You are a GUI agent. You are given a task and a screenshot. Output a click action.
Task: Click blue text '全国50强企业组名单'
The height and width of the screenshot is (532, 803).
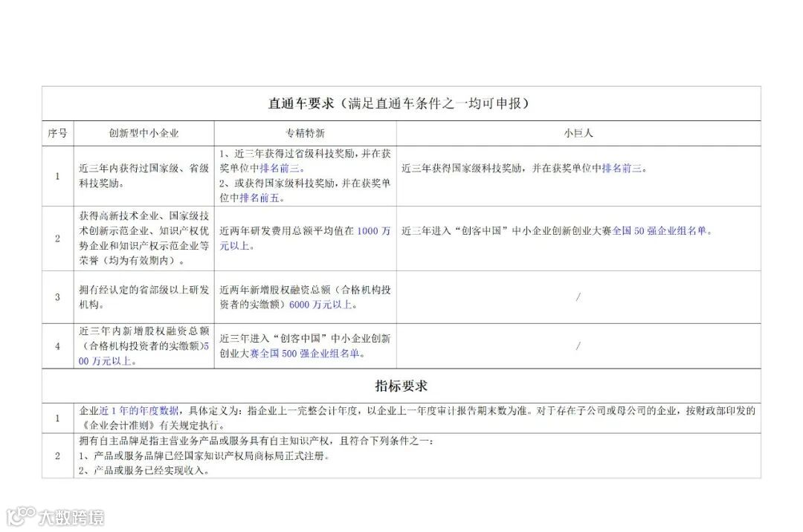660,230
